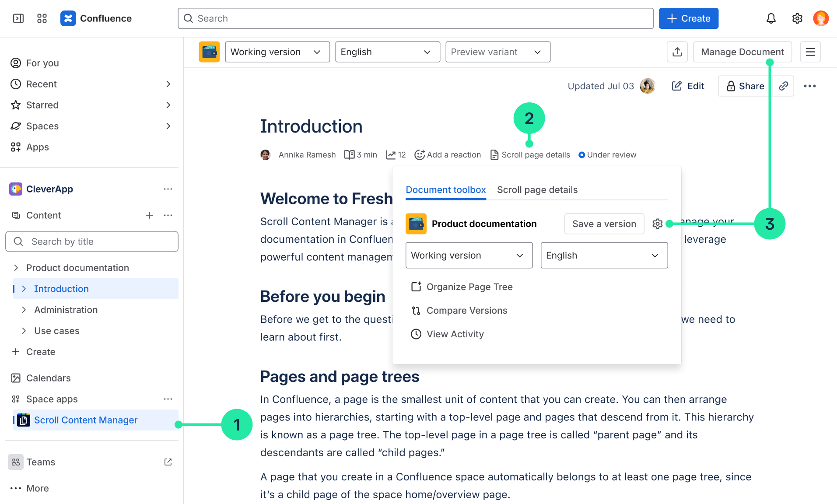Screen dimensions: 837x504
Task: Open the English dropdown in the toolbox
Action: (x=604, y=255)
